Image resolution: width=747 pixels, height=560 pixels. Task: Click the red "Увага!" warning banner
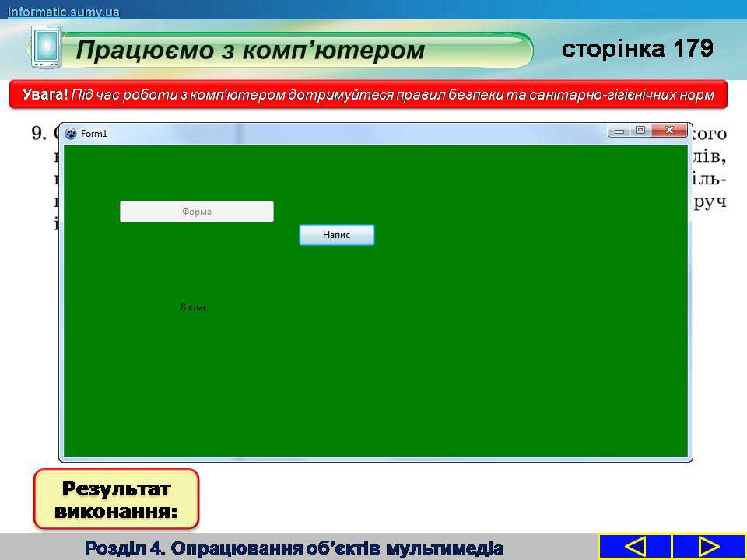click(373, 95)
